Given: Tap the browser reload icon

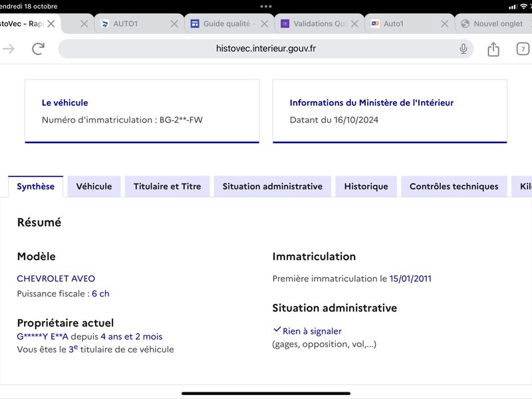Looking at the screenshot, I should pyautogui.click(x=38, y=49).
